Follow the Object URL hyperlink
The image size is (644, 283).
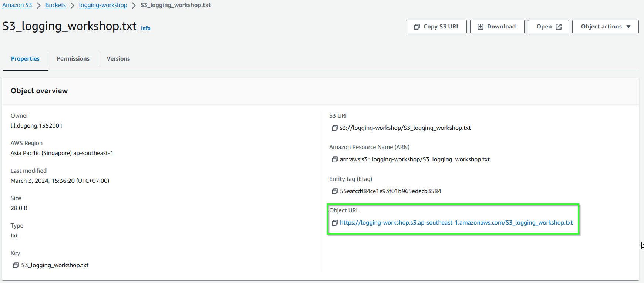456,223
